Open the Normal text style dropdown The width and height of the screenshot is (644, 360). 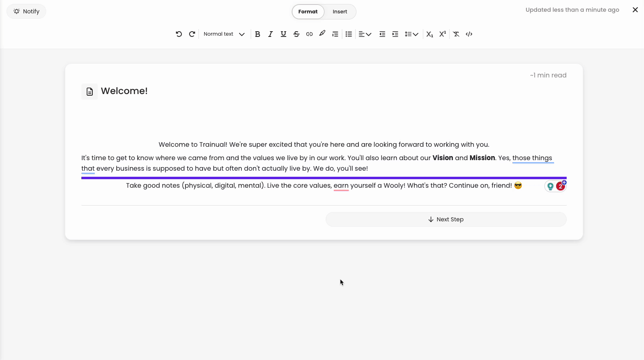pos(224,34)
